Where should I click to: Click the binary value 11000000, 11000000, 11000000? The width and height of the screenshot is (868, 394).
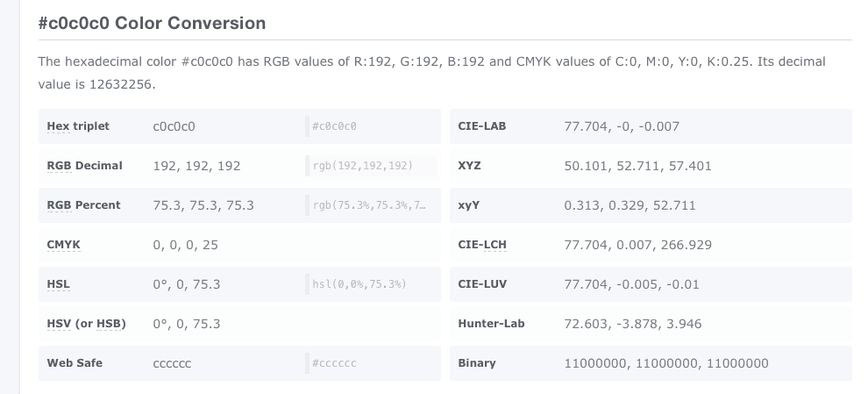point(666,363)
